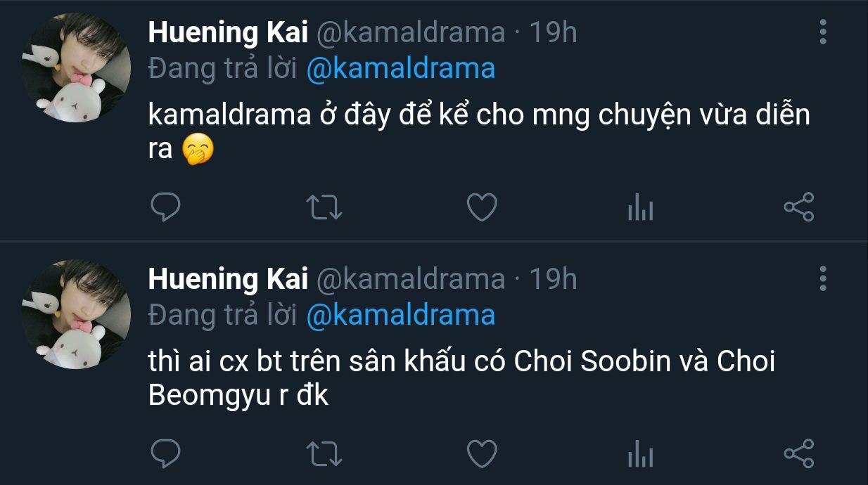Open more options for the first tweet
868x485 pixels.
823,32
